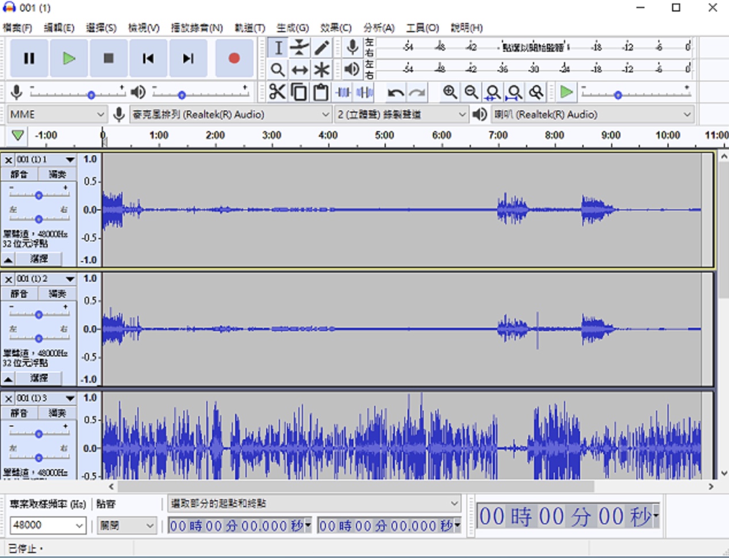Start playback with the main Play button
729x560 pixels.
pyautogui.click(x=69, y=58)
